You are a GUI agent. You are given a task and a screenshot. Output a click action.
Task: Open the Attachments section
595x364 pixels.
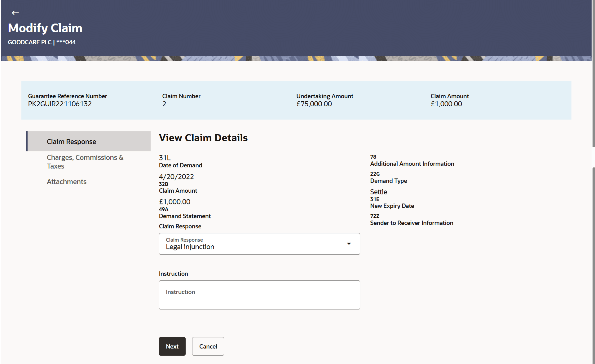(x=66, y=181)
